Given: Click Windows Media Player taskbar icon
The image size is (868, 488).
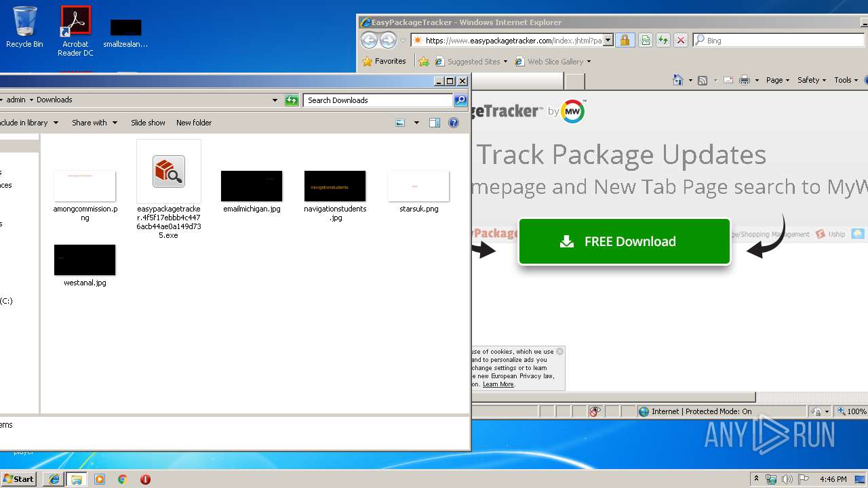Looking at the screenshot, I should pyautogui.click(x=100, y=479).
